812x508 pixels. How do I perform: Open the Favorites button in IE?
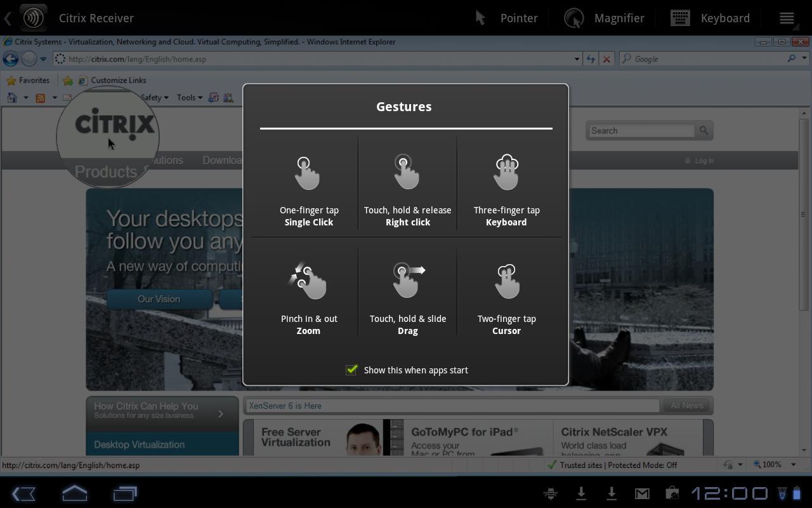coord(28,81)
